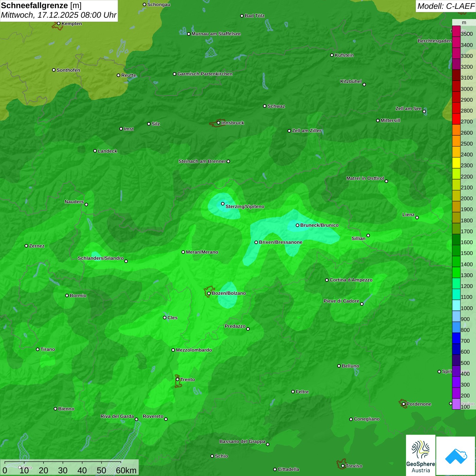Image resolution: width=476 pixels, height=476 pixels.
Task: Select the 'Kitzbühel' label
Action: pos(351,81)
